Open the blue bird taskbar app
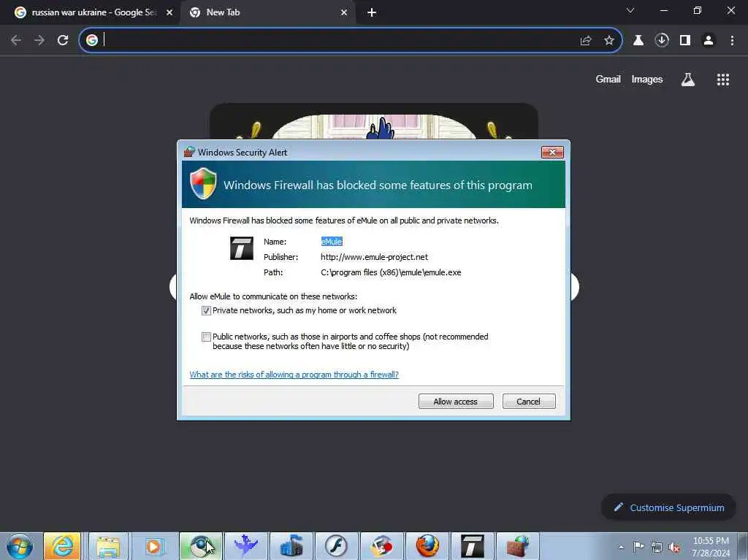 coord(246,545)
